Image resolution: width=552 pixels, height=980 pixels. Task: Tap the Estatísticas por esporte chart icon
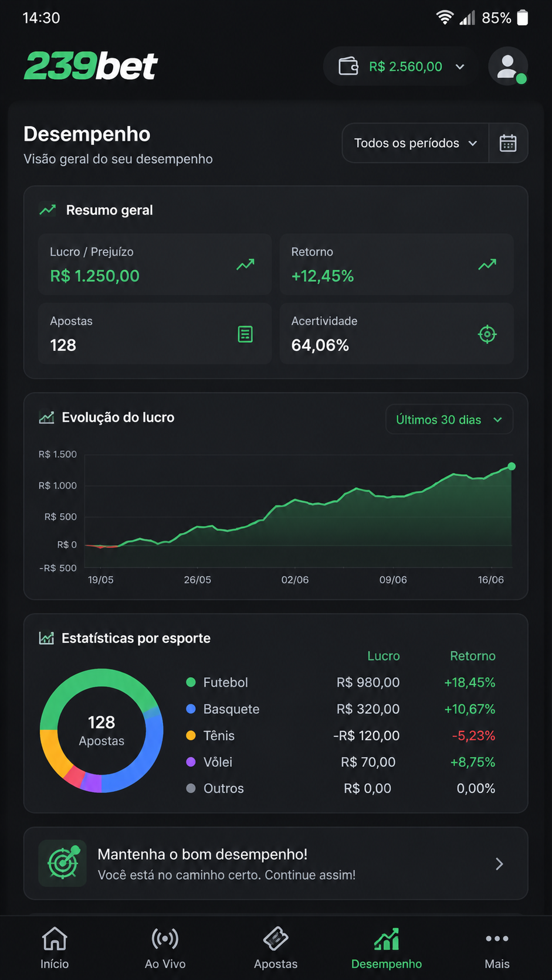46,638
